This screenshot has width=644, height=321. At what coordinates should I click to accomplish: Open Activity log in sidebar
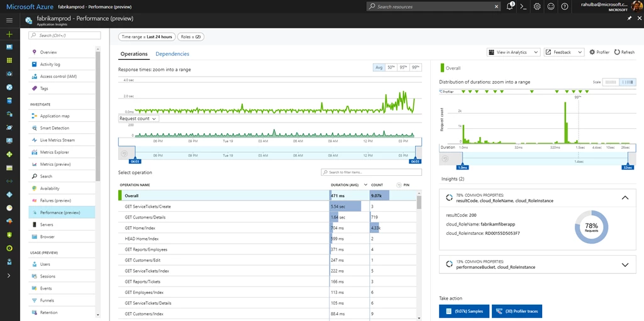(x=62, y=65)
